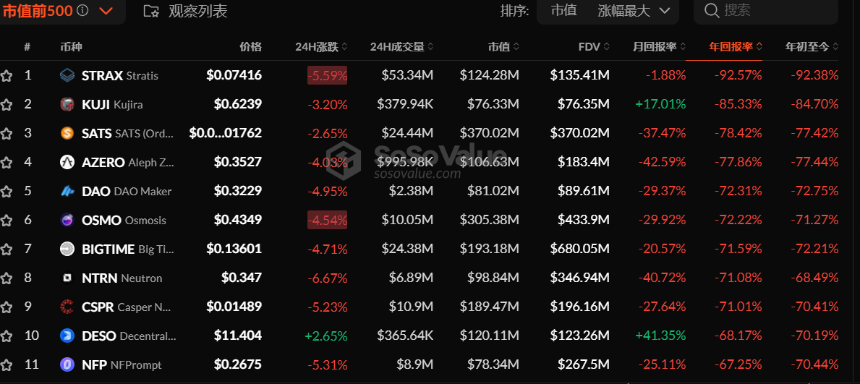Viewport: 860px width, 384px height.
Task: Click the info icon beside 市值前500
Action: click(83, 10)
